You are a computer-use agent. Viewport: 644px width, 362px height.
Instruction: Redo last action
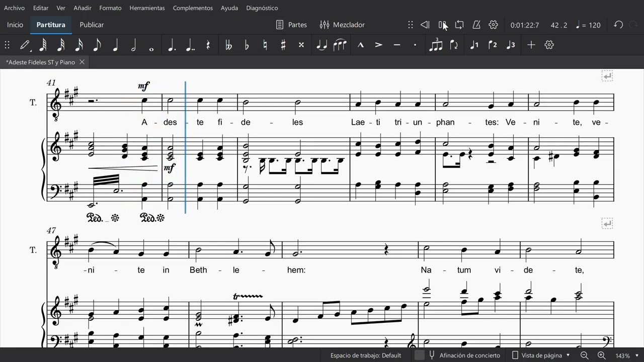633,25
